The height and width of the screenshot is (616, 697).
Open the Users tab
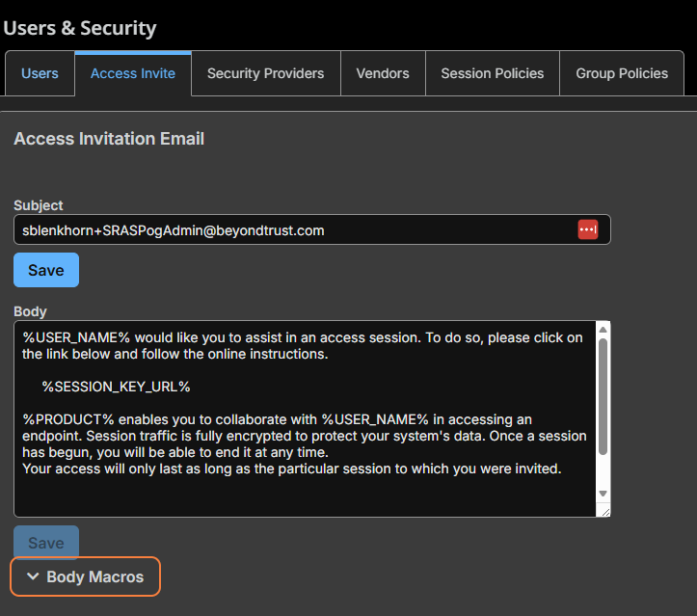pyautogui.click(x=40, y=73)
